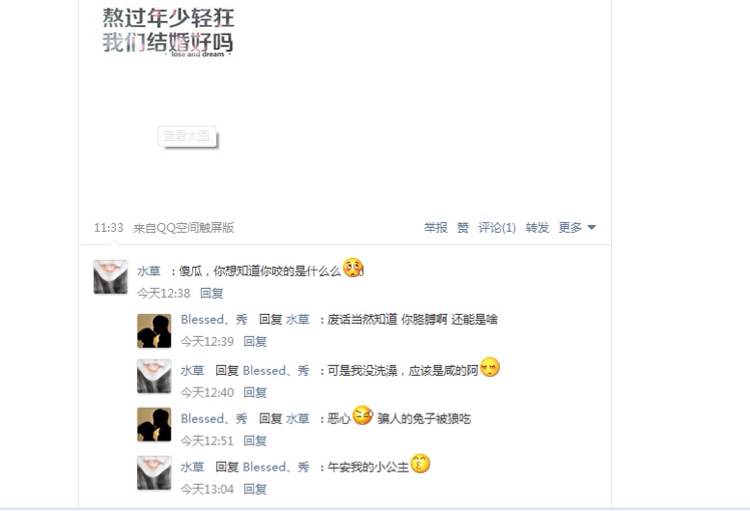Click 查看大图 button on the image
750x511 pixels.
187,137
